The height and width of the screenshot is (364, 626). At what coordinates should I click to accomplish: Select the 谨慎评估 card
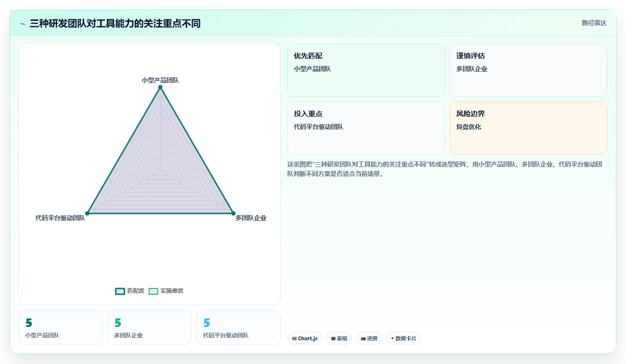[x=529, y=70]
